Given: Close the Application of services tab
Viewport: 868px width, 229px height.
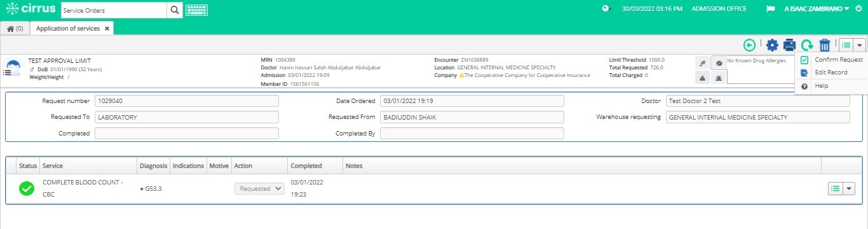Looking at the screenshot, I should [x=107, y=29].
